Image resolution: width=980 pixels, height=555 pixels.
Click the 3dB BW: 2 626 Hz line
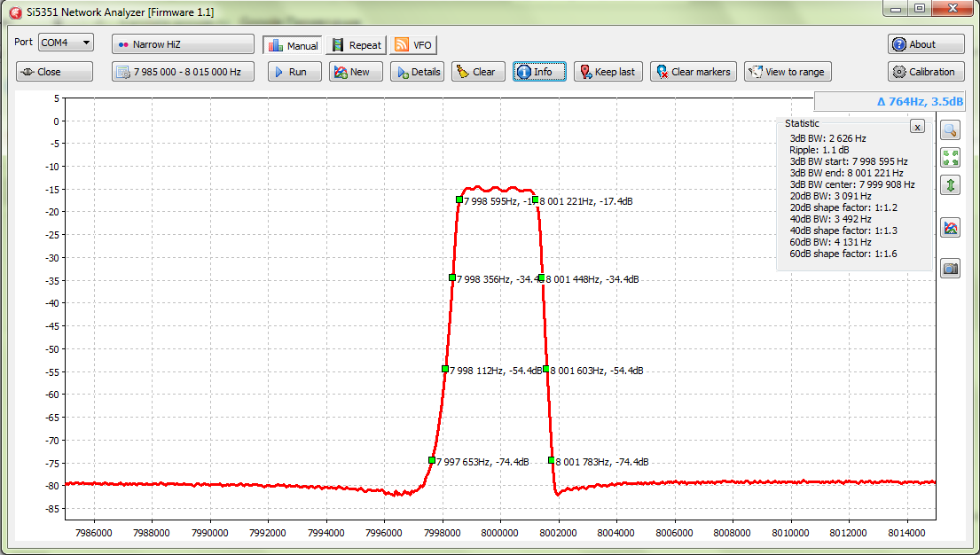(x=828, y=138)
